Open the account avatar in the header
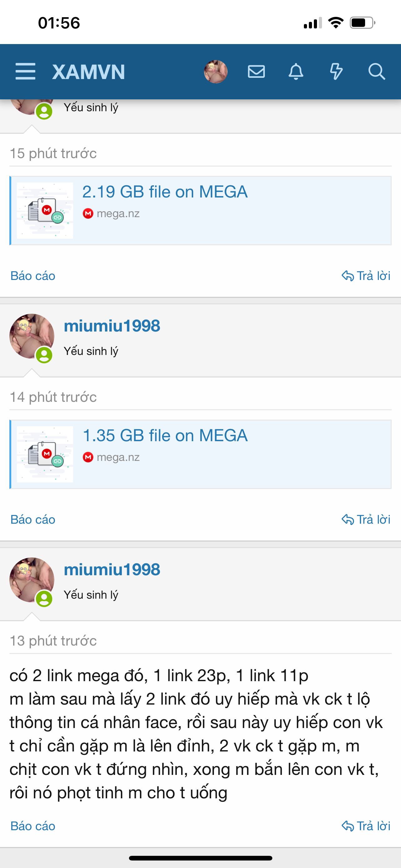Image resolution: width=401 pixels, height=868 pixels. (216, 72)
